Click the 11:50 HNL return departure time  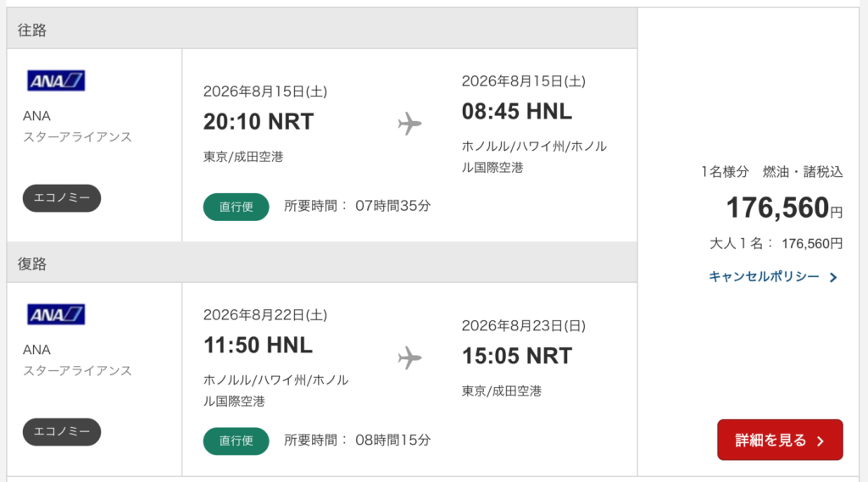tap(258, 345)
